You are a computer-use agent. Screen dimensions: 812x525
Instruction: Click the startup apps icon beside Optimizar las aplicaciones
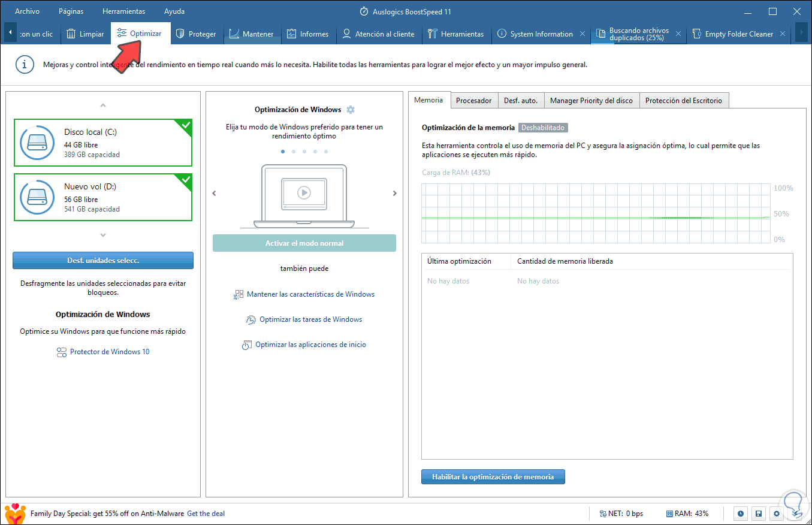point(247,345)
